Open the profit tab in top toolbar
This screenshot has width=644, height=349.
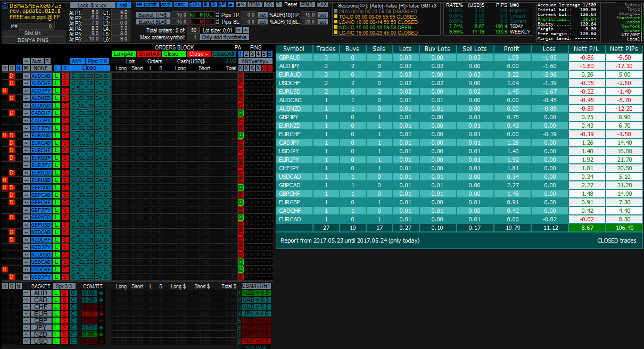[152, 4]
